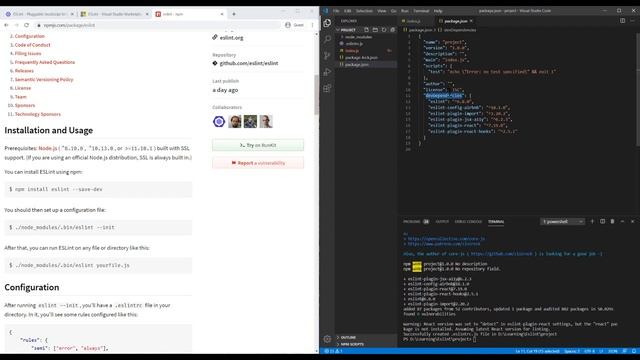Open the Edit menu in VS Code

pos(347,11)
